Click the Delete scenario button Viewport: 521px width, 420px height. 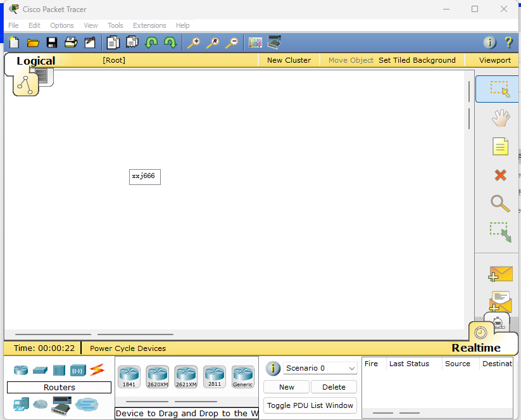pos(334,387)
